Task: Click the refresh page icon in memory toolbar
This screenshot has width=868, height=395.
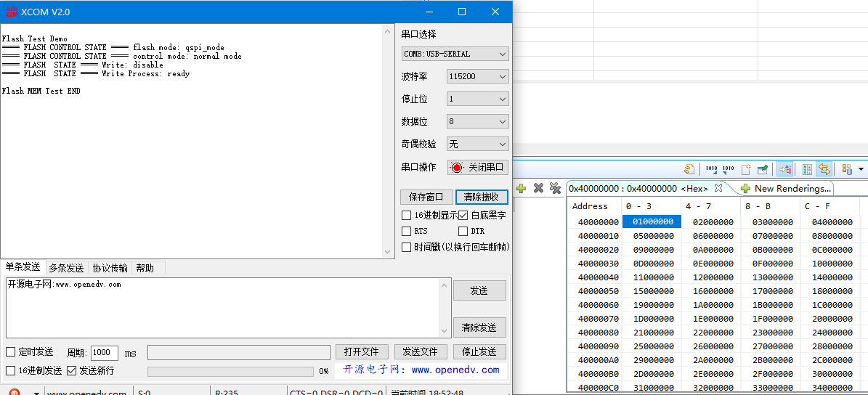Action: tap(689, 169)
